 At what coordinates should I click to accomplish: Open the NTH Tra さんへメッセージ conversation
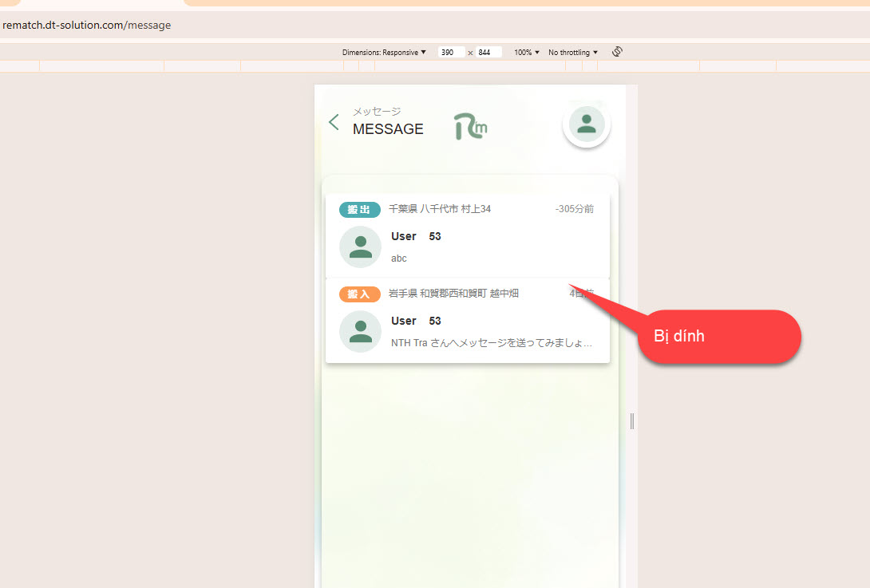click(x=491, y=343)
